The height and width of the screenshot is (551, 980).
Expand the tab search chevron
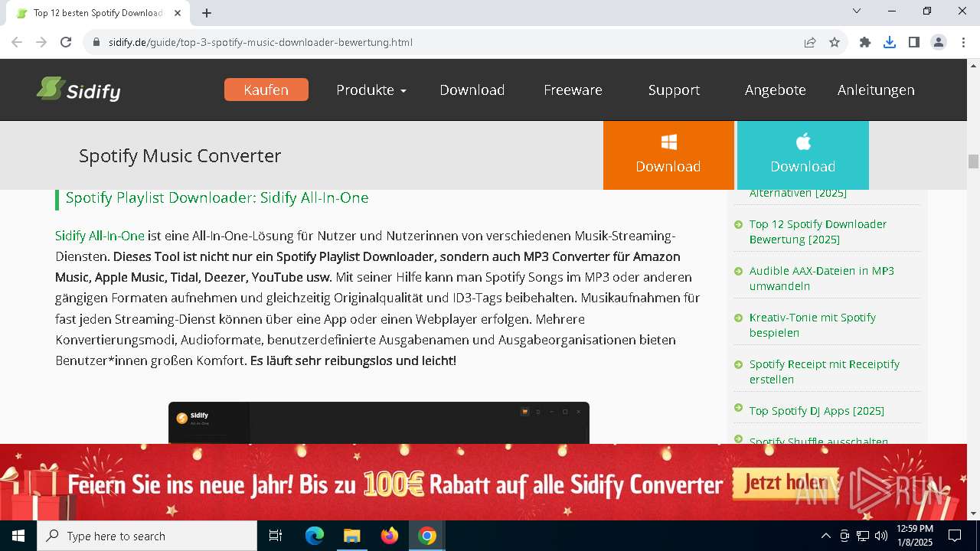pos(857,11)
